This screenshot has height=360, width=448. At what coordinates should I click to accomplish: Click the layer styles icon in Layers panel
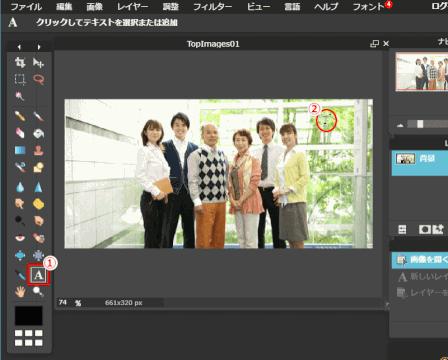pos(438,229)
